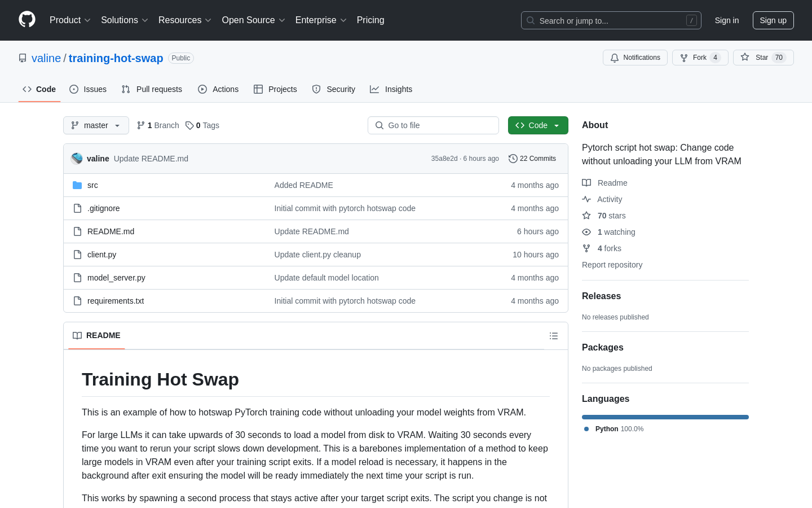
Task: Switch to the Pull requests tab
Action: click(x=152, y=89)
